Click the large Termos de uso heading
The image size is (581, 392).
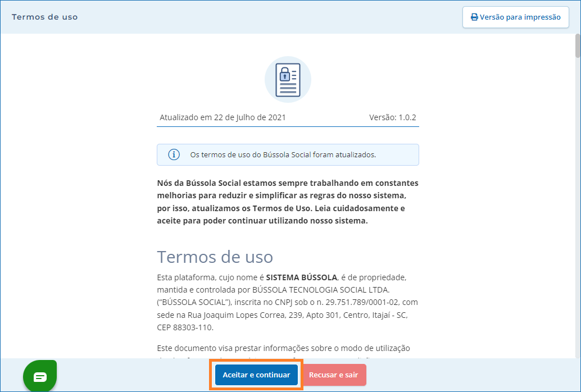click(x=215, y=257)
